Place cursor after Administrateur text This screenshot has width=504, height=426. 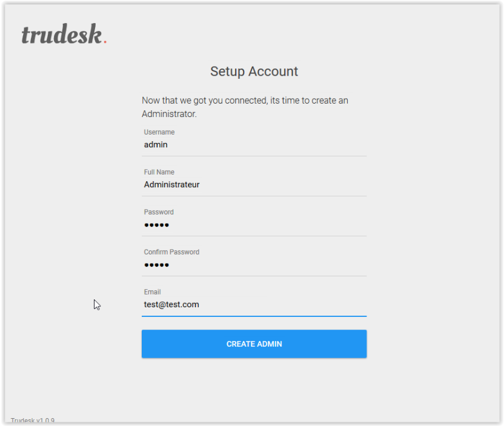pos(201,185)
